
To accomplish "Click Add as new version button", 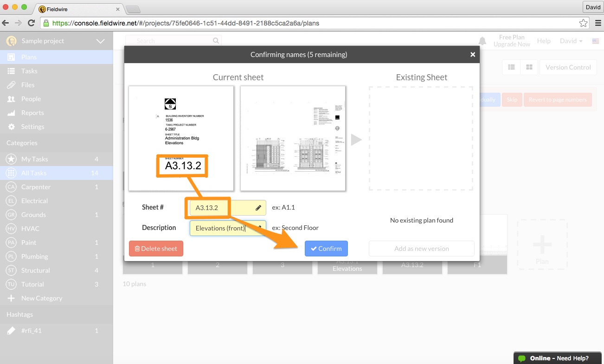I will (x=421, y=249).
